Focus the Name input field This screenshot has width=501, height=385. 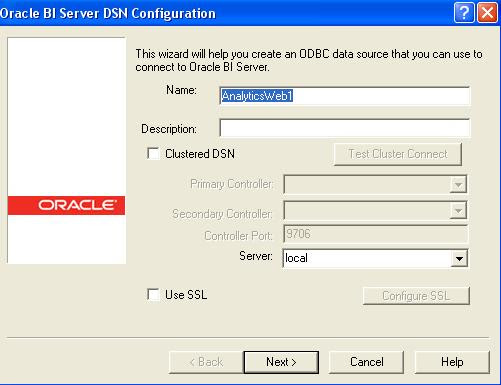[x=345, y=96]
